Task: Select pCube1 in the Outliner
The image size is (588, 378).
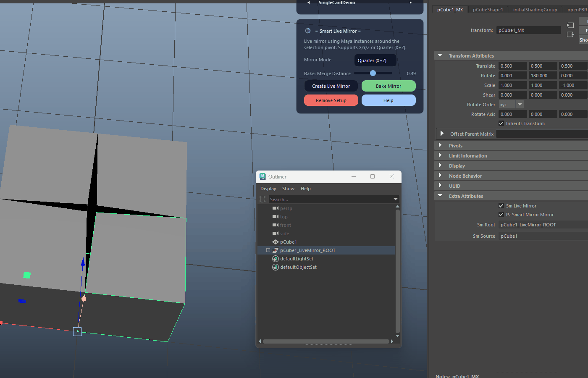Action: coord(288,242)
